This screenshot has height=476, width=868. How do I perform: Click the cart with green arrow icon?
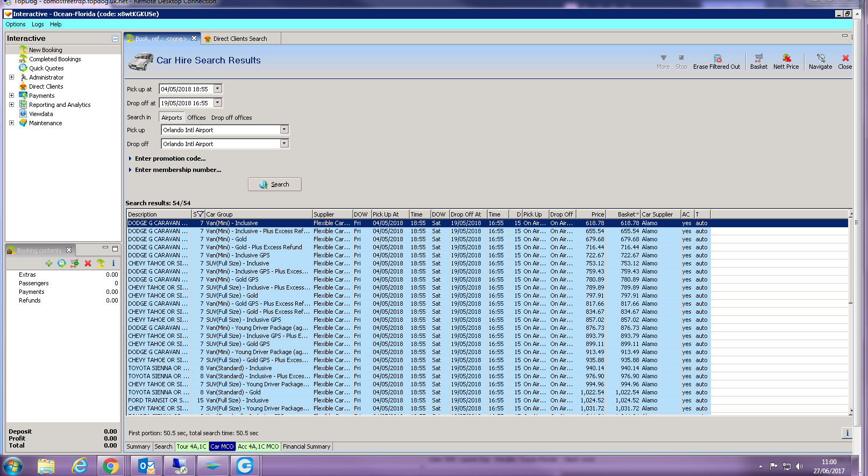click(75, 263)
